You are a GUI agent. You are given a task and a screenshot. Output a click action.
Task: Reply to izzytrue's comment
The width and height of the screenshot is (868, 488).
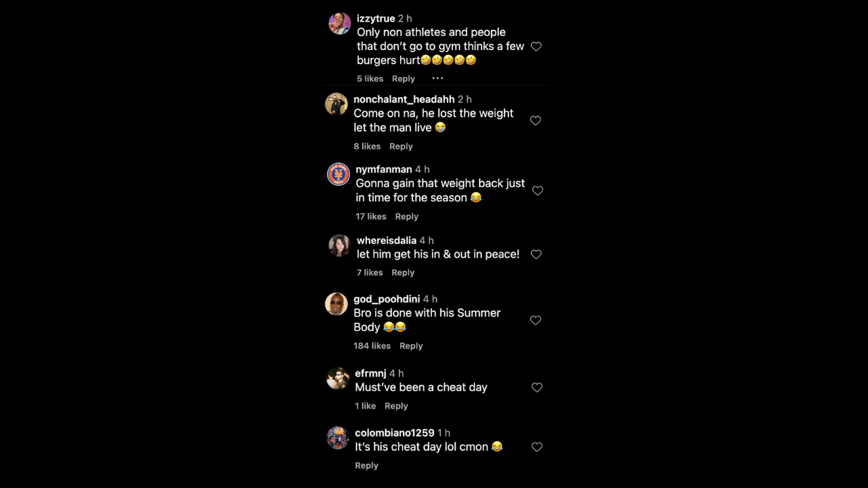(403, 78)
